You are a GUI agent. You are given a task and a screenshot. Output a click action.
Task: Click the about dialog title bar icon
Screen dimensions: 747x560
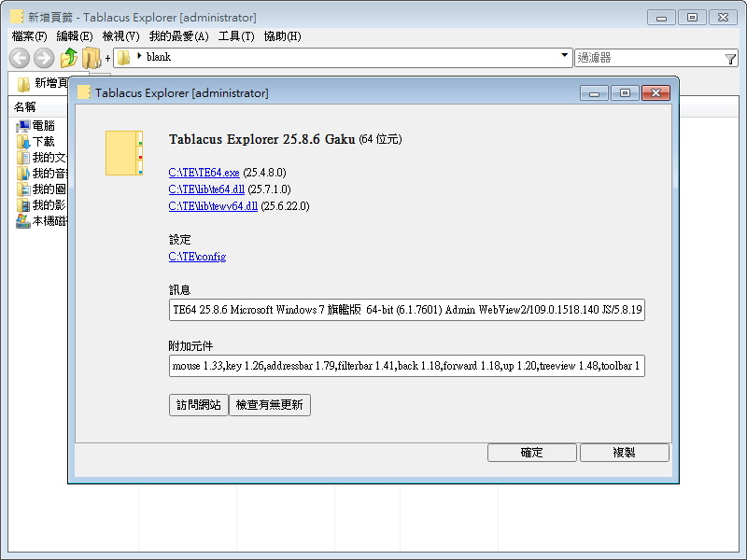pos(84,92)
